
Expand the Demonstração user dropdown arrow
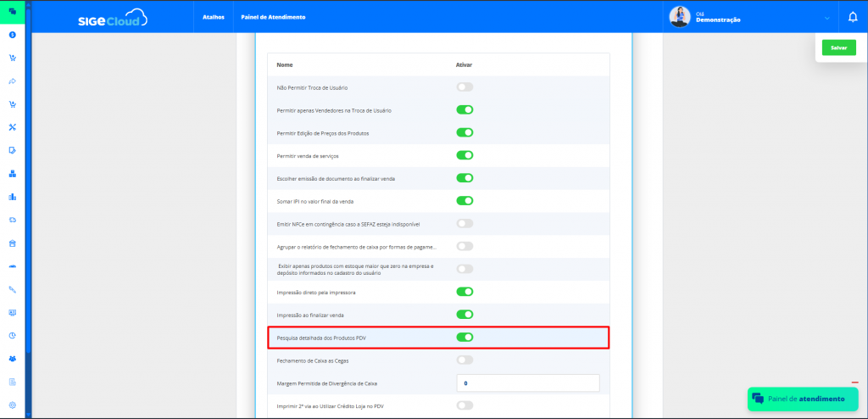tap(826, 18)
